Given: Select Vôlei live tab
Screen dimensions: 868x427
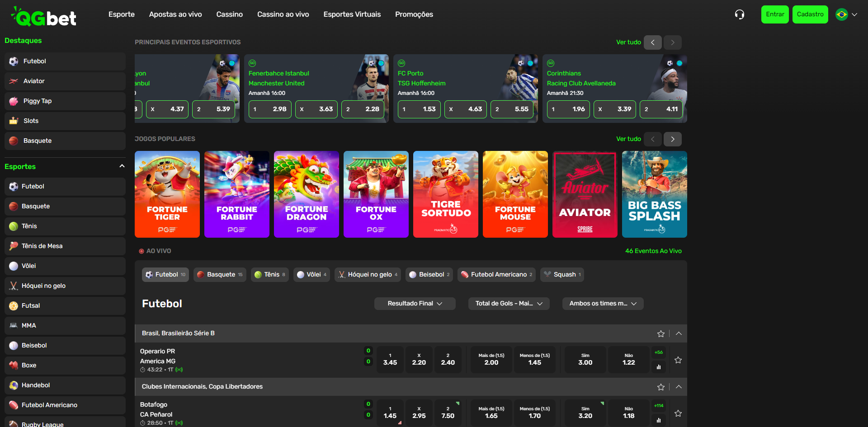Looking at the screenshot, I should pos(311,275).
